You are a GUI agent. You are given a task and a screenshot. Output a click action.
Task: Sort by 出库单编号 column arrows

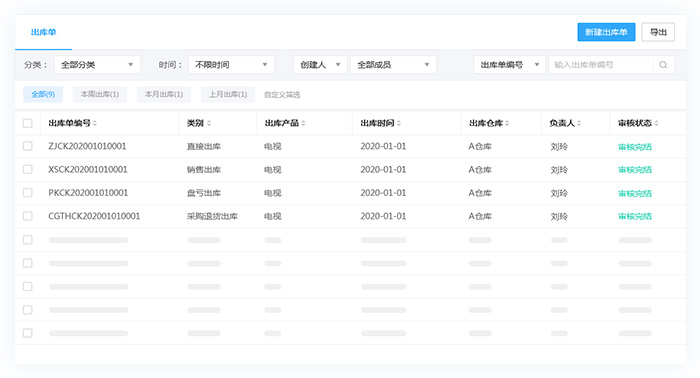tap(95, 123)
